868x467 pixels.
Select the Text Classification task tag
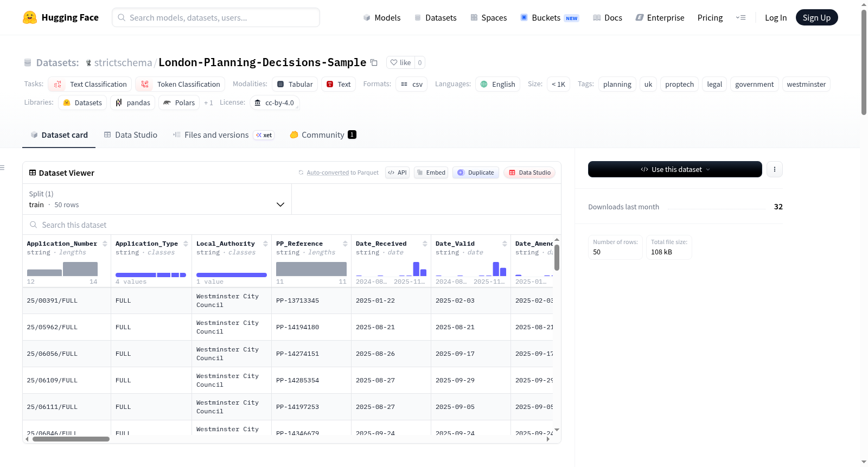point(90,84)
